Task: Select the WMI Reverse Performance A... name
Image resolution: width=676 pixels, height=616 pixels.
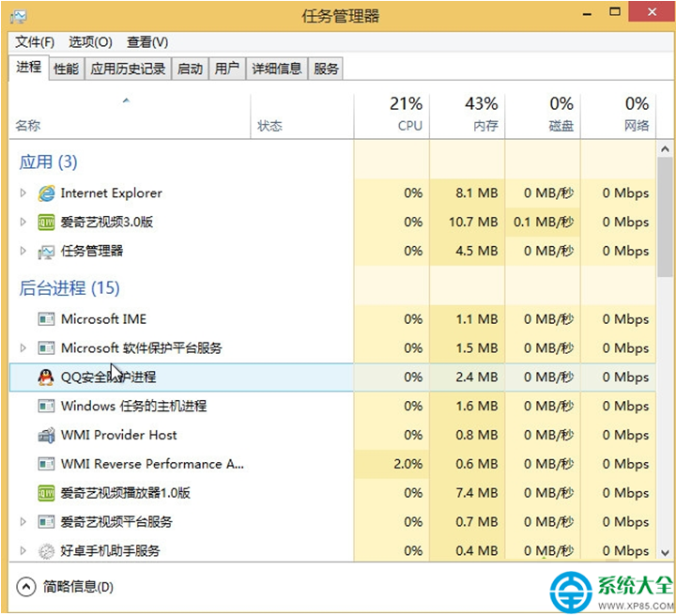Action: (x=152, y=464)
